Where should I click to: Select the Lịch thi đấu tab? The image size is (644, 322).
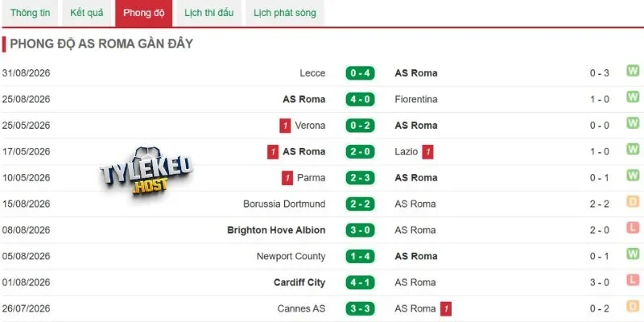tap(208, 13)
